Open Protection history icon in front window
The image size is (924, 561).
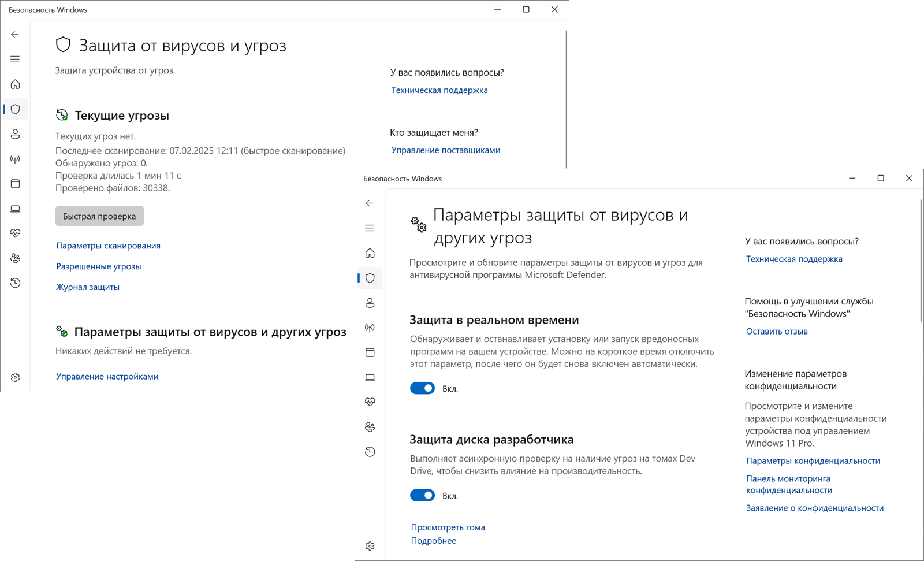coord(370,452)
